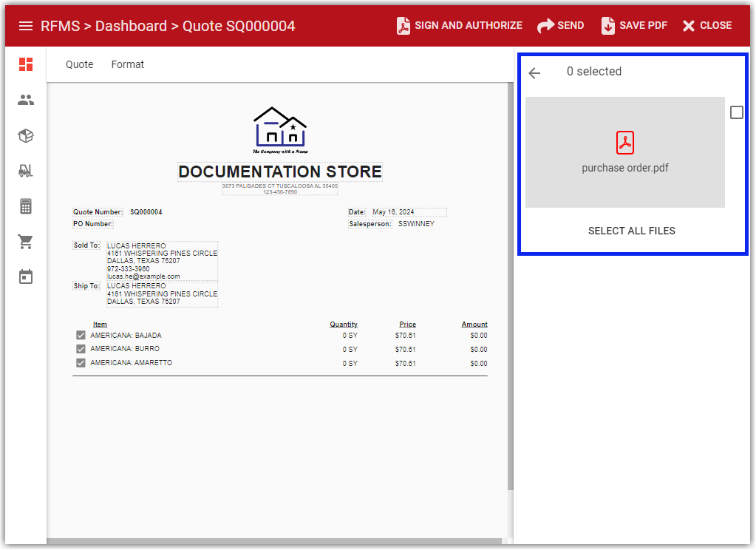Open the calendar icon in sidebar
The image size is (756, 550).
[26, 277]
